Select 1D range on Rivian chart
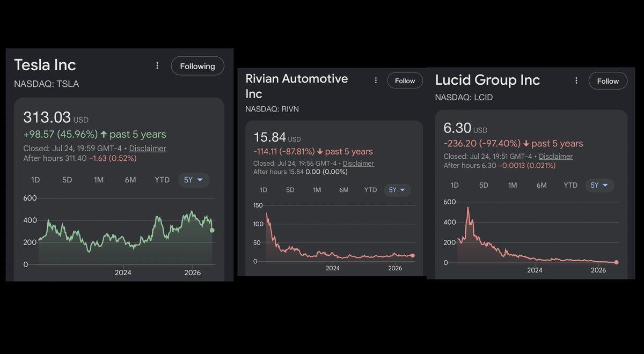 pos(264,190)
